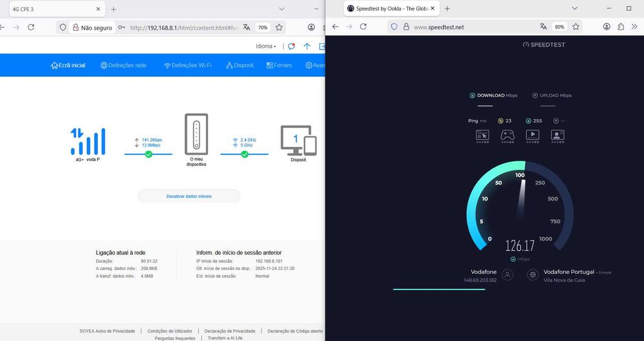Bookmark the router page with the star icon

tap(279, 27)
